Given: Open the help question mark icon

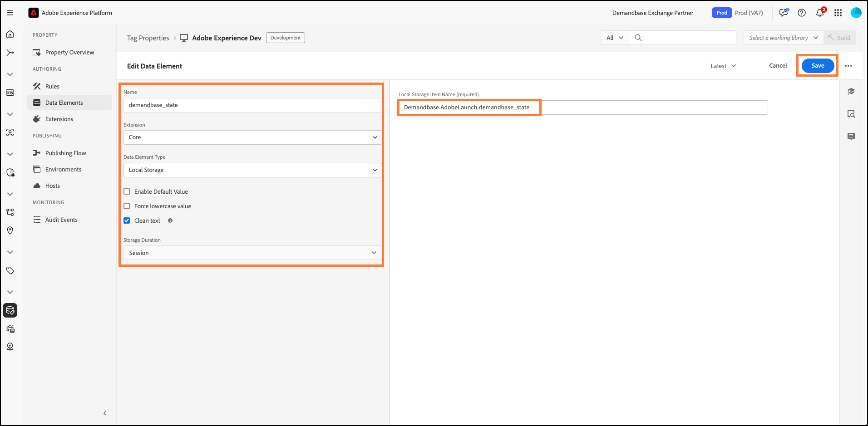Looking at the screenshot, I should click(x=802, y=13).
